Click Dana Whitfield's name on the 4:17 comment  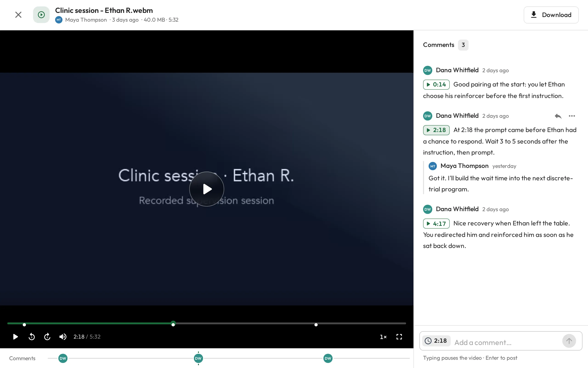pos(457,209)
